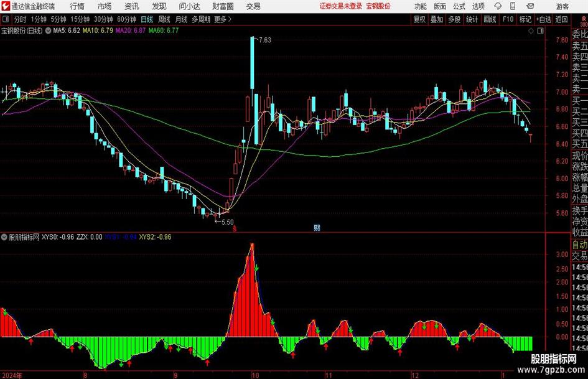Image resolution: width=588 pixels, height=379 pixels.
Task: Click the 2024年 date axis label
Action: pyautogui.click(x=12, y=375)
